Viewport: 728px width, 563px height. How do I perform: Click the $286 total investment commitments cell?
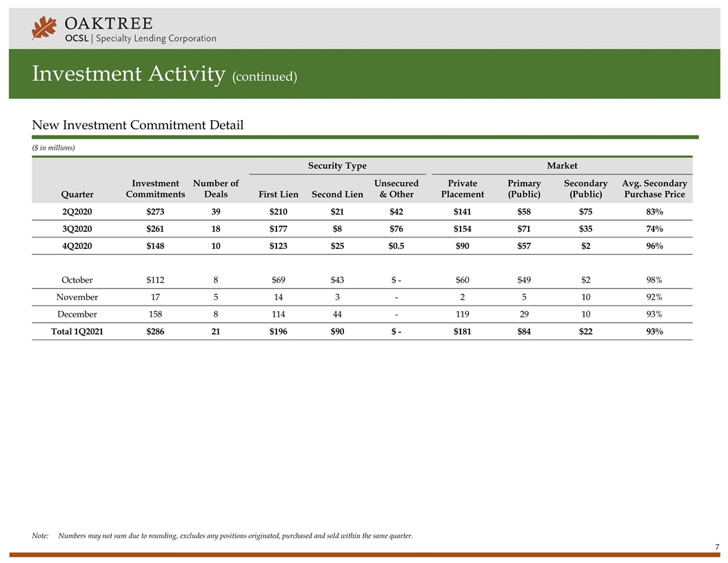(156, 332)
